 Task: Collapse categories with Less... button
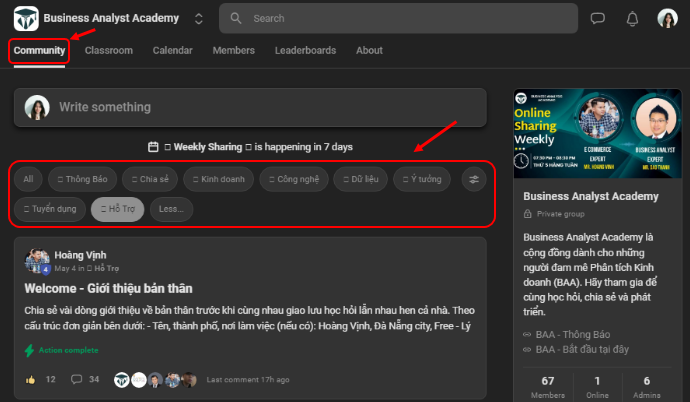click(x=171, y=209)
